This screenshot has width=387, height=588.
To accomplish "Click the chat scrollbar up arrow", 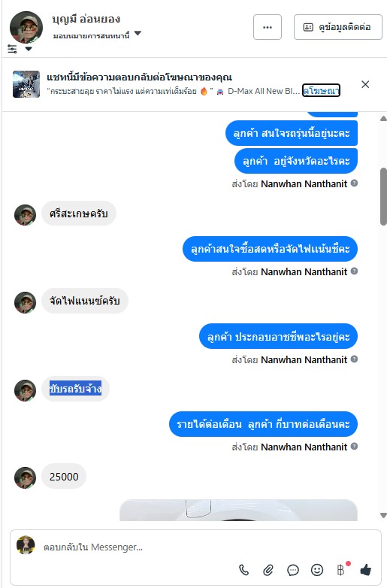I will coord(383,119).
